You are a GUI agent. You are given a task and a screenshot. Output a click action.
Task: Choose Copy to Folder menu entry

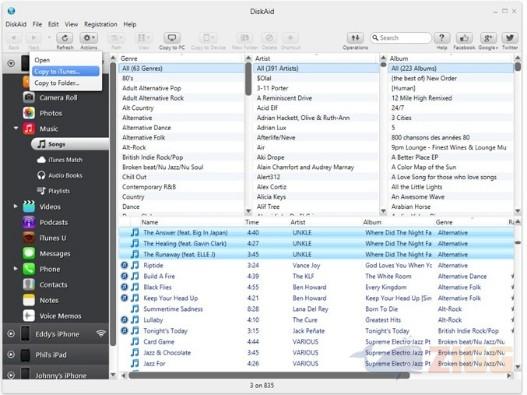pyautogui.click(x=57, y=83)
